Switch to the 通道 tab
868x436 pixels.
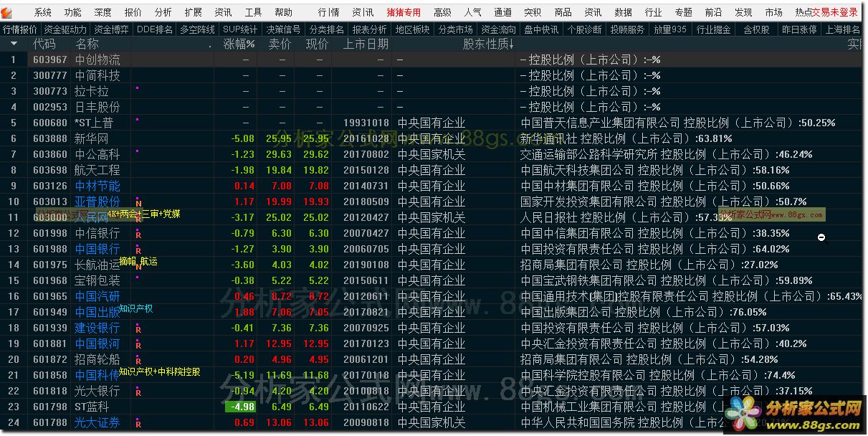click(503, 12)
